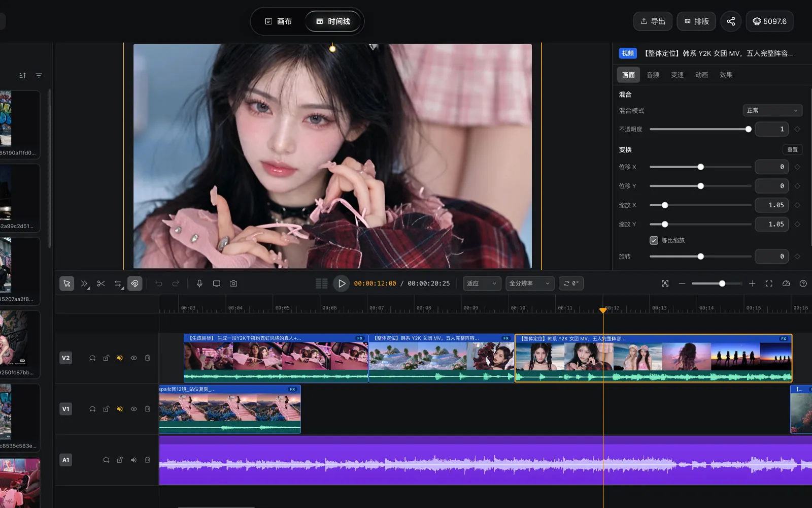
Task: Click the share icon button
Action: coord(731,21)
